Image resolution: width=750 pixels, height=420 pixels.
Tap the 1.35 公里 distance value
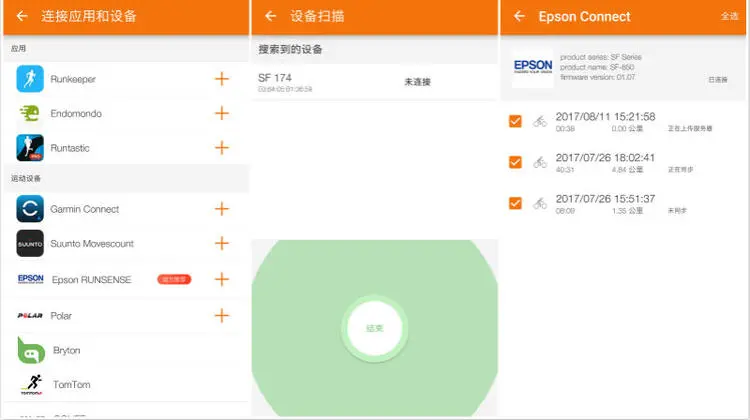coord(627,211)
